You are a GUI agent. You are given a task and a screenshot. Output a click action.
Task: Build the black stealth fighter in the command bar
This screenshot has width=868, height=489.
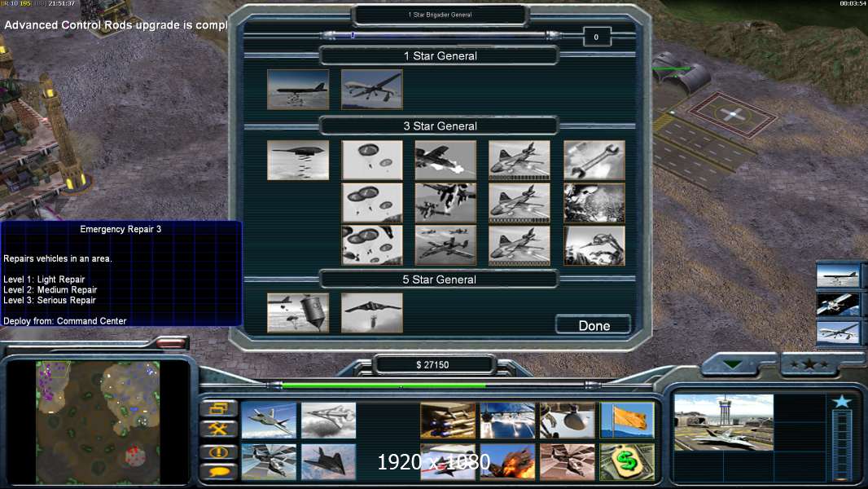coord(329,461)
